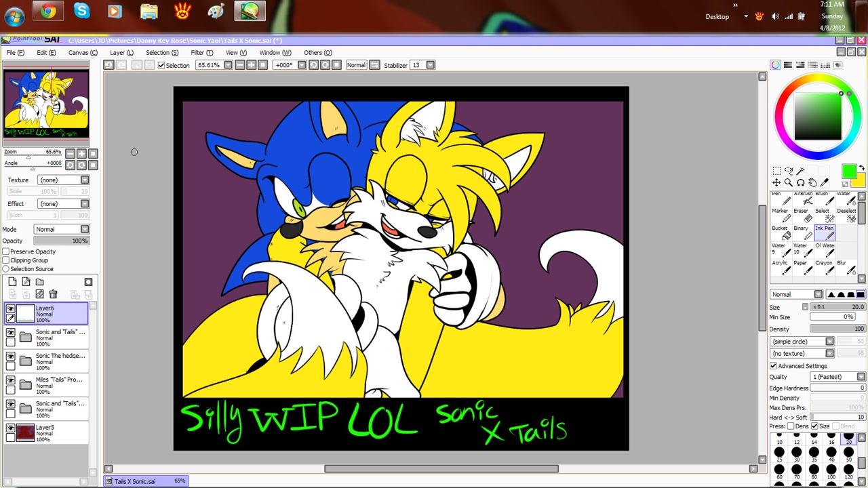The height and width of the screenshot is (488, 868).
Task: Hide the Sonic The hedge... folder
Action: [x=11, y=357]
